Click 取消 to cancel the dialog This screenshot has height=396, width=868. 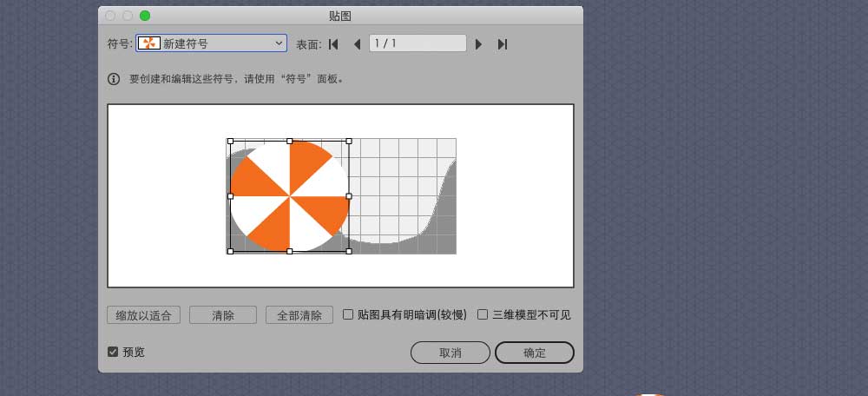point(450,353)
